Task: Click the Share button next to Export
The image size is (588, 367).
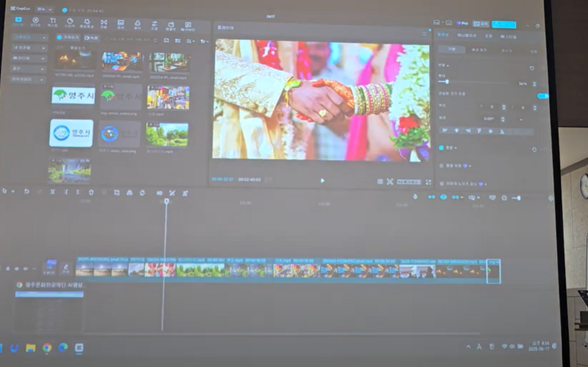Action: pyautogui.click(x=481, y=24)
